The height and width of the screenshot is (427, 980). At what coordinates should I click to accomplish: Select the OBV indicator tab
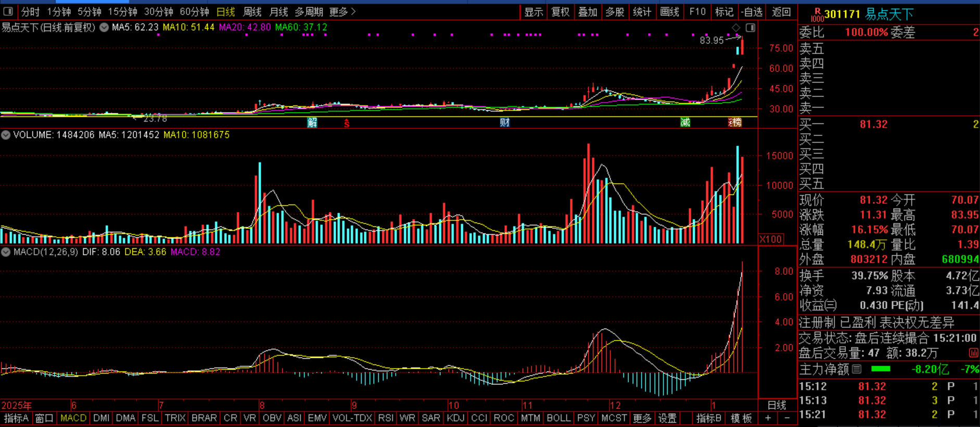pyautogui.click(x=272, y=418)
